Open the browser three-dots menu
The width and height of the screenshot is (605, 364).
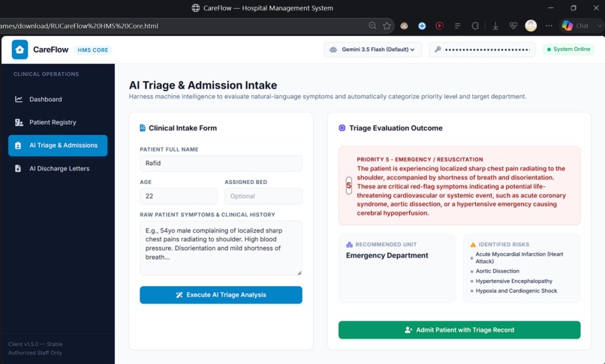549,26
